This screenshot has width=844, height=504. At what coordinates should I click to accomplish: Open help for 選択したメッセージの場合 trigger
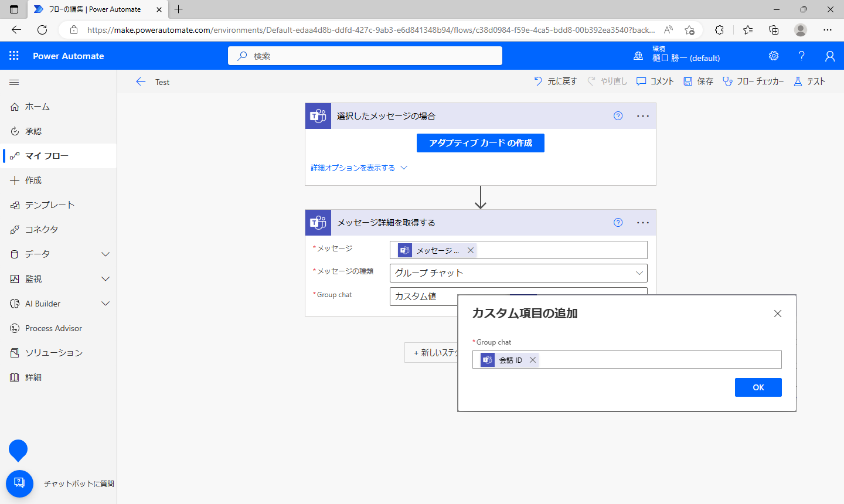click(618, 115)
